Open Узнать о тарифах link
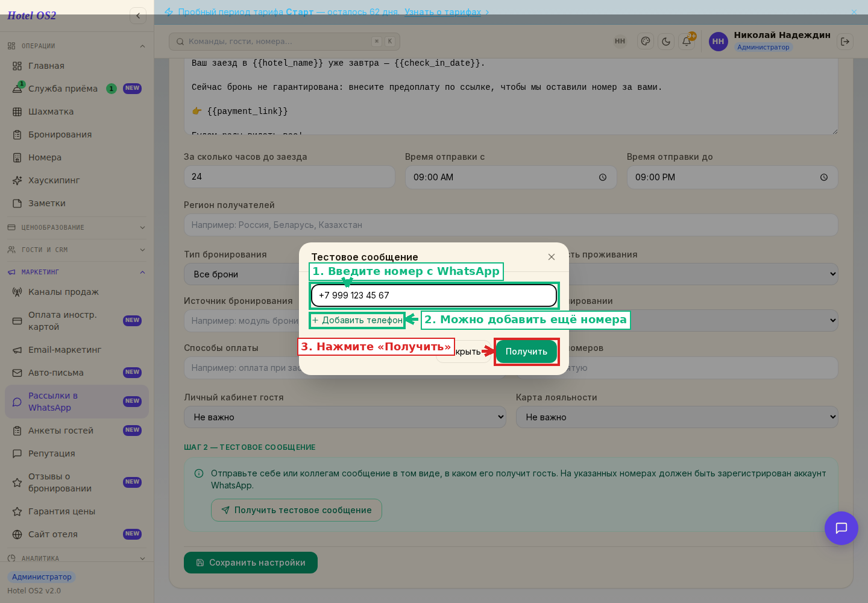868x603 pixels. pyautogui.click(x=443, y=12)
